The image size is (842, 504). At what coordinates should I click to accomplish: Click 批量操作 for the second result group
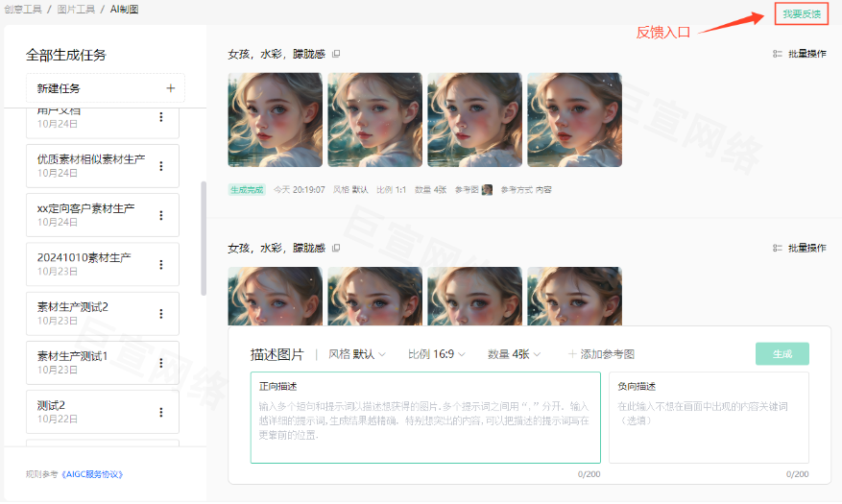[x=806, y=248]
